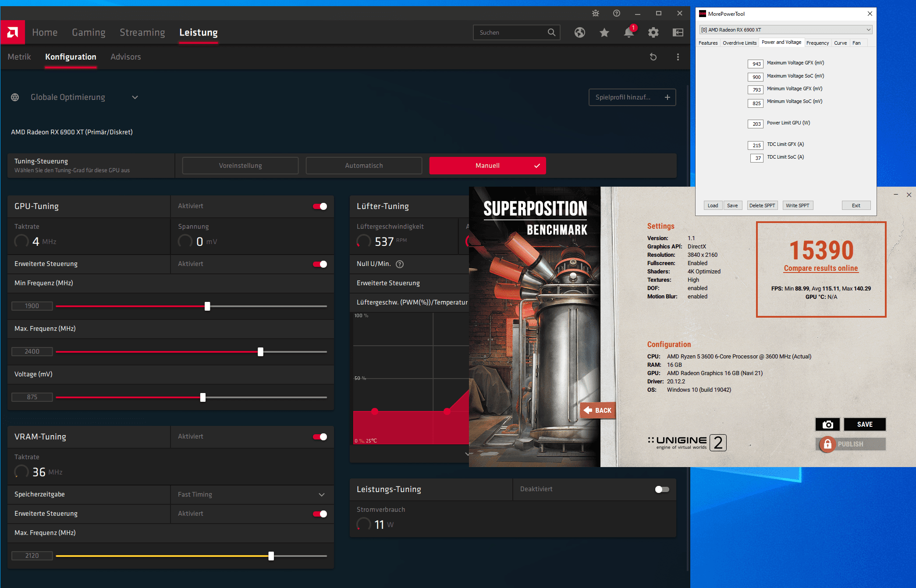
Task: Open the favorites star icon
Action: pyautogui.click(x=604, y=32)
